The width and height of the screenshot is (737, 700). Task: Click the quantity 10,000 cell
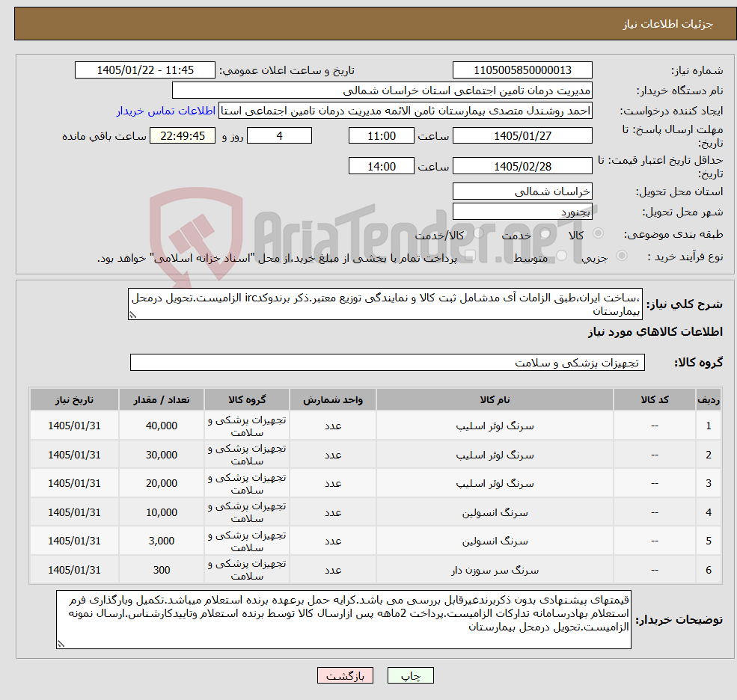pyautogui.click(x=161, y=512)
